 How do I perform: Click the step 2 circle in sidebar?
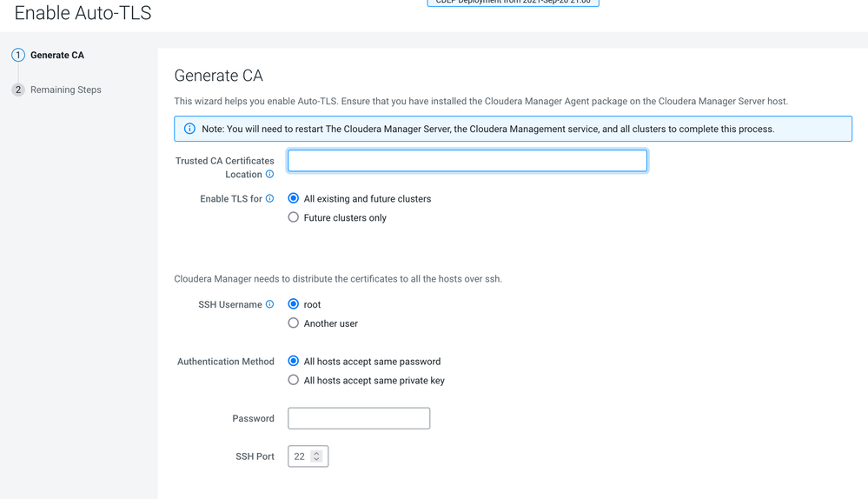[18, 90]
